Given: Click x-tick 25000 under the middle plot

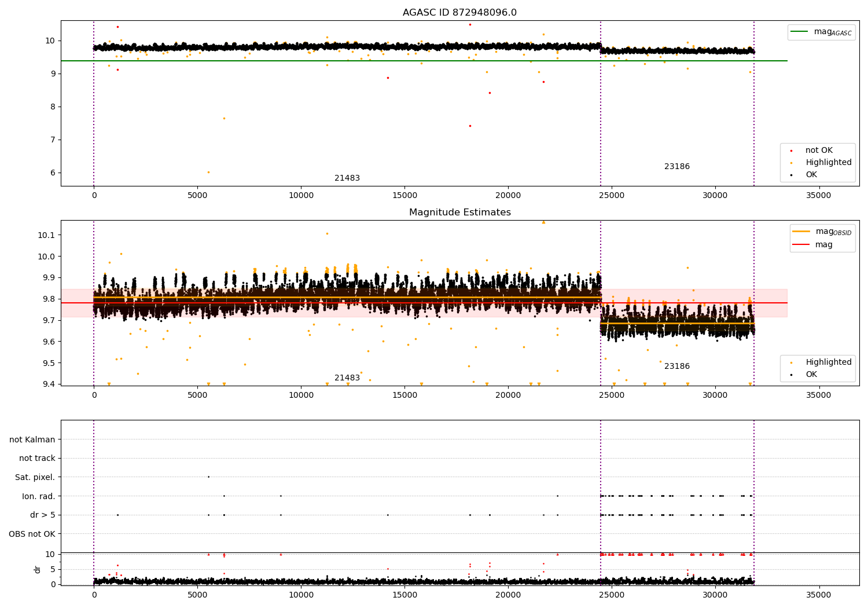Looking at the screenshot, I should point(612,395).
